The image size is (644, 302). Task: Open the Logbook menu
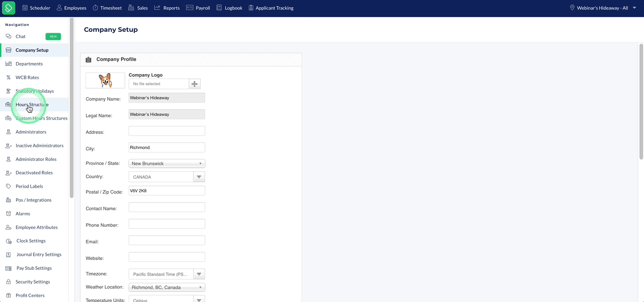(x=229, y=8)
